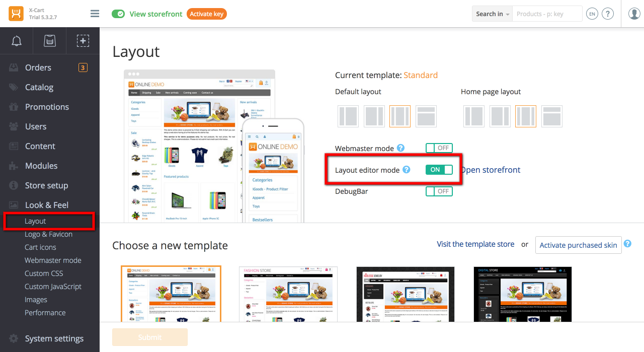The image size is (644, 352).
Task: Click the dashed plus quick-add icon
Action: [x=83, y=41]
